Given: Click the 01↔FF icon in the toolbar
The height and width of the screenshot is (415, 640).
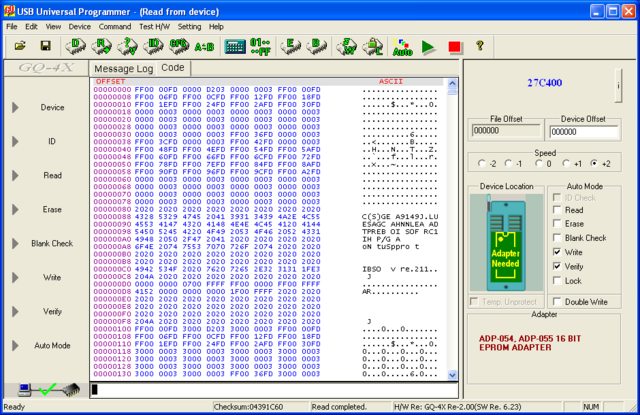Looking at the screenshot, I should click(x=260, y=47).
